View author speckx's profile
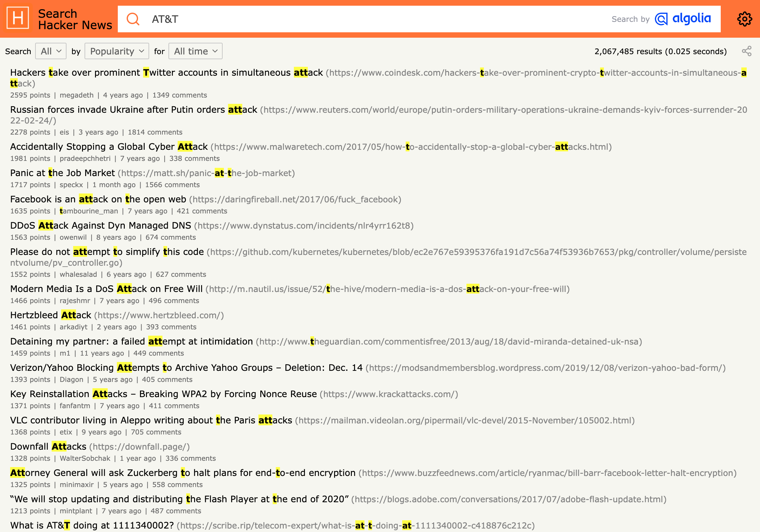This screenshot has height=532, width=760. pyautogui.click(x=71, y=185)
